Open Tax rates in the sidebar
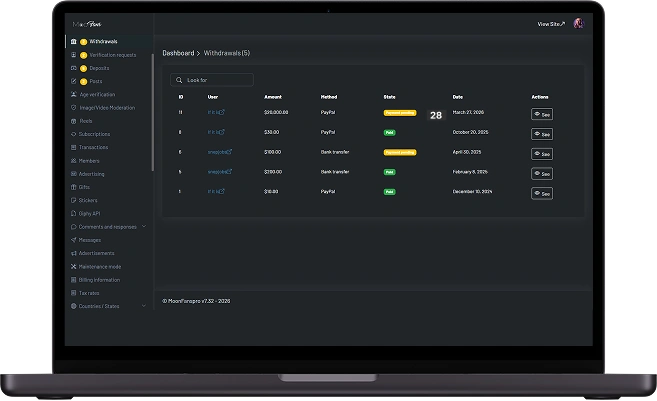657x401 pixels. click(89, 293)
